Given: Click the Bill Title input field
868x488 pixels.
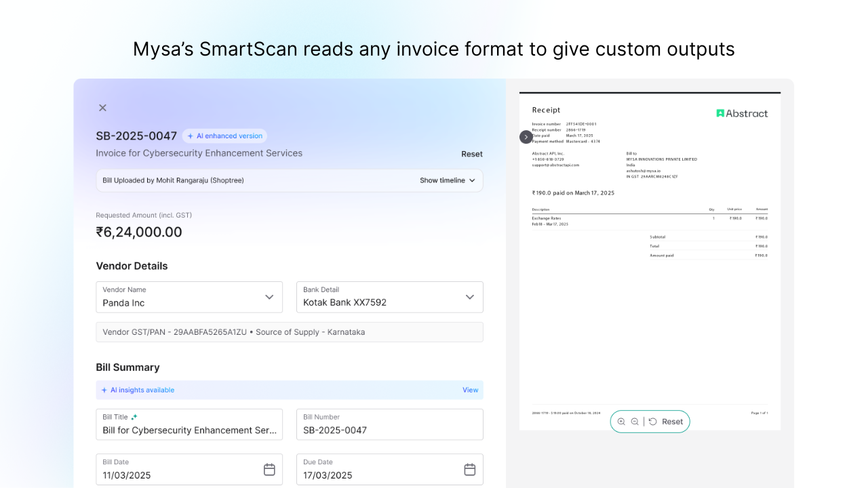Looking at the screenshot, I should tap(189, 424).
